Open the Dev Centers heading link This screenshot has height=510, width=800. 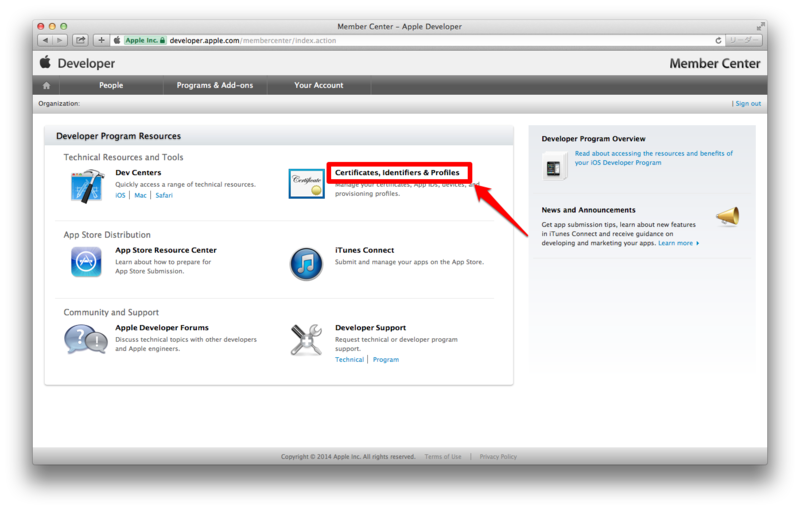click(138, 172)
